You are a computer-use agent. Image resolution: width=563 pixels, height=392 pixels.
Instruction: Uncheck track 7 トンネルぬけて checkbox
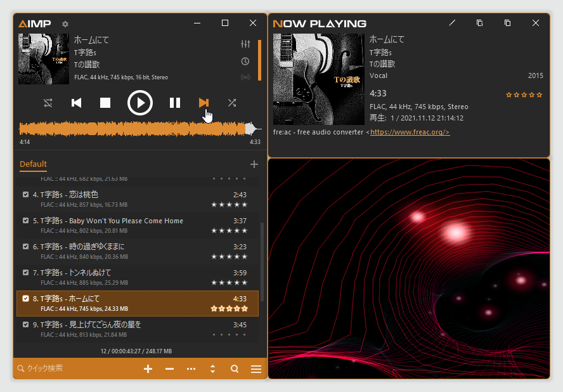pyautogui.click(x=25, y=272)
